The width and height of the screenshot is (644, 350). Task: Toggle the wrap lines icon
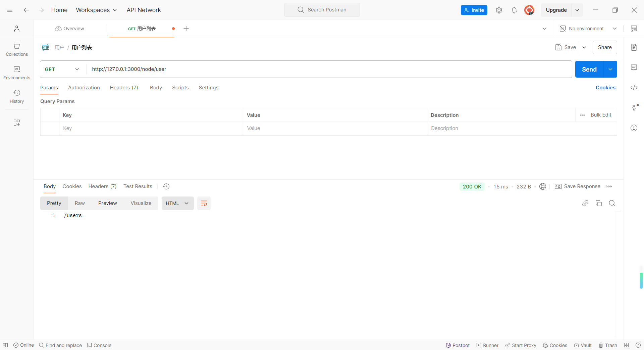(204, 203)
